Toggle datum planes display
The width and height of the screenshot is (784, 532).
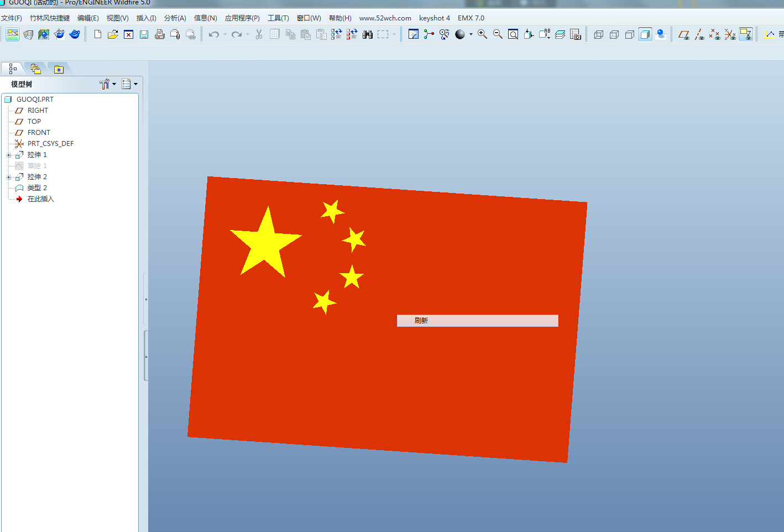pos(683,34)
